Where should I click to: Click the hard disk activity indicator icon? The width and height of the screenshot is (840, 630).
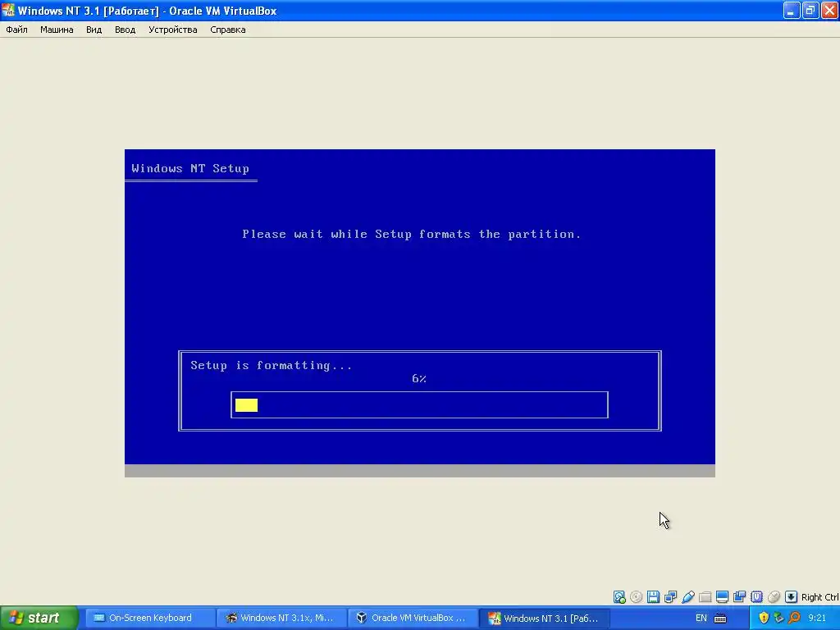[619, 597]
